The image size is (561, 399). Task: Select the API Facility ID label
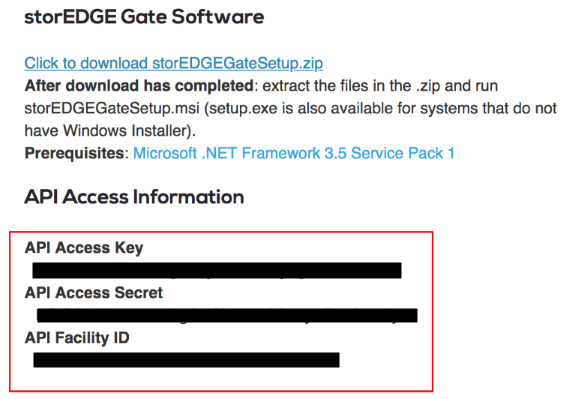(77, 338)
